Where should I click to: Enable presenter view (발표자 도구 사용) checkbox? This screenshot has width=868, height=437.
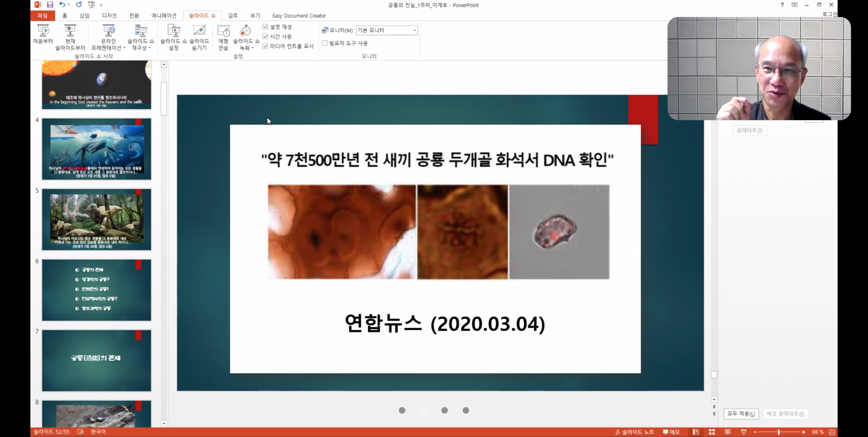click(324, 43)
